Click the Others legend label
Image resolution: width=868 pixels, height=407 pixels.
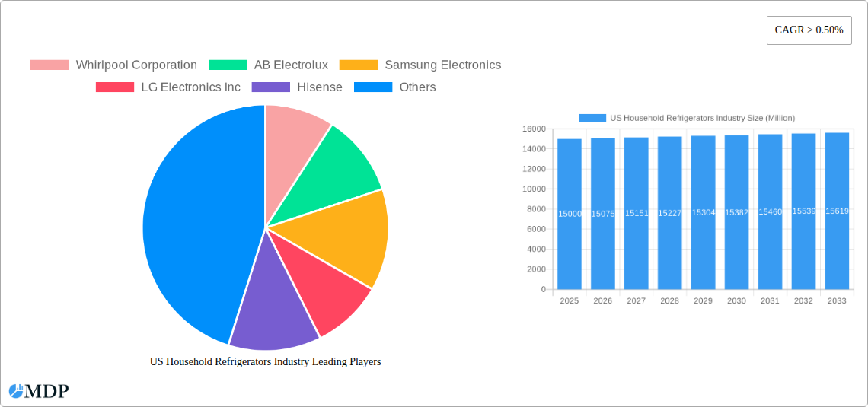(x=417, y=87)
